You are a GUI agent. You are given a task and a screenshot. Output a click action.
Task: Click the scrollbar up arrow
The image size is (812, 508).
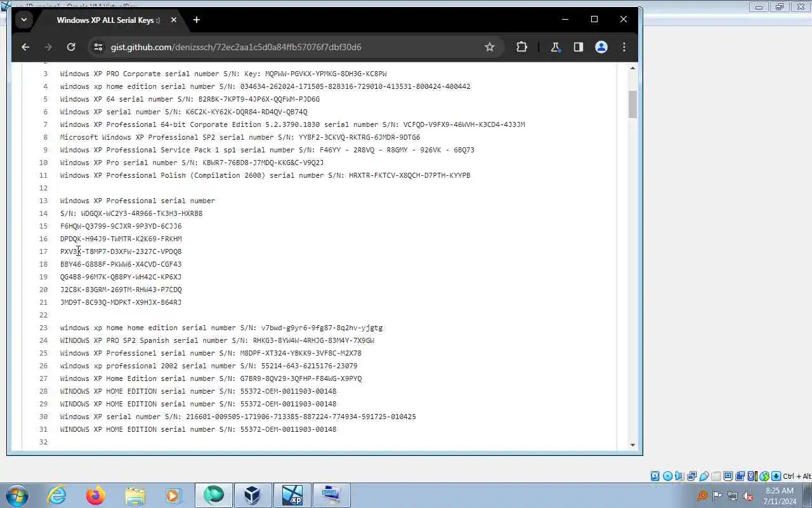pyautogui.click(x=632, y=68)
